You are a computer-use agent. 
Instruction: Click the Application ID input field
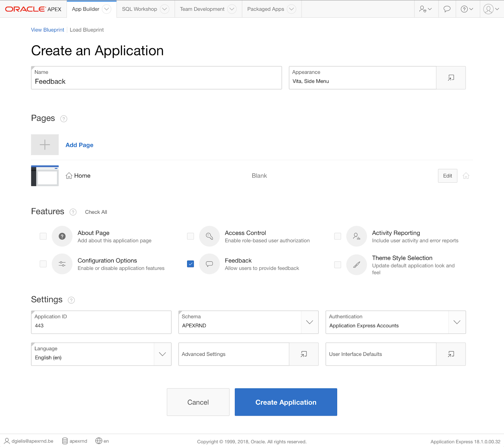[101, 322]
